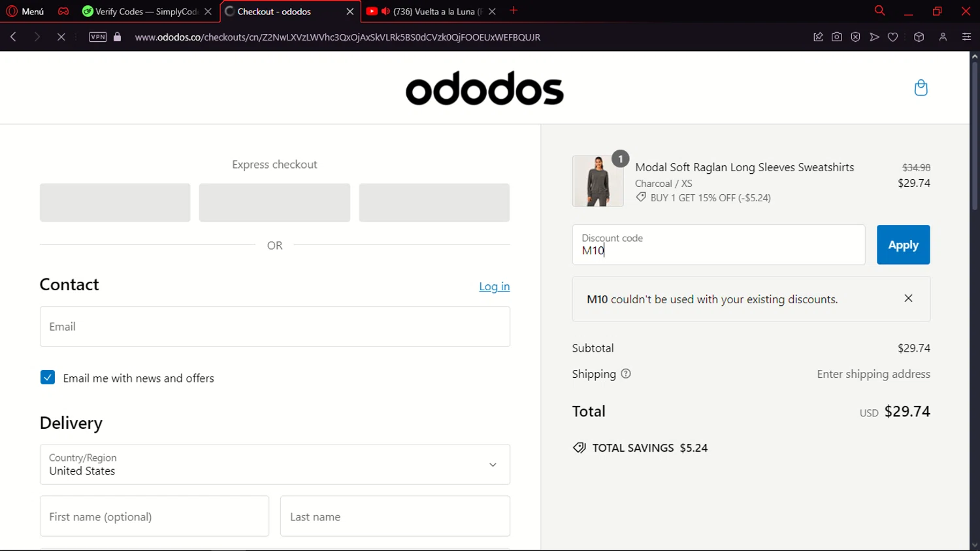Image resolution: width=980 pixels, height=551 pixels.
Task: Click the Discount code input field
Action: pyautogui.click(x=719, y=245)
